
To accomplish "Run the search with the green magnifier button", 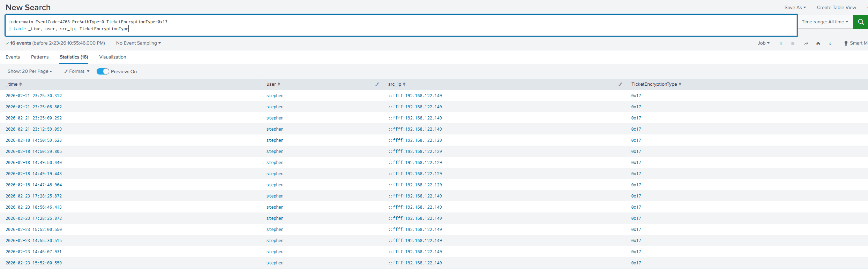I will pyautogui.click(x=860, y=22).
